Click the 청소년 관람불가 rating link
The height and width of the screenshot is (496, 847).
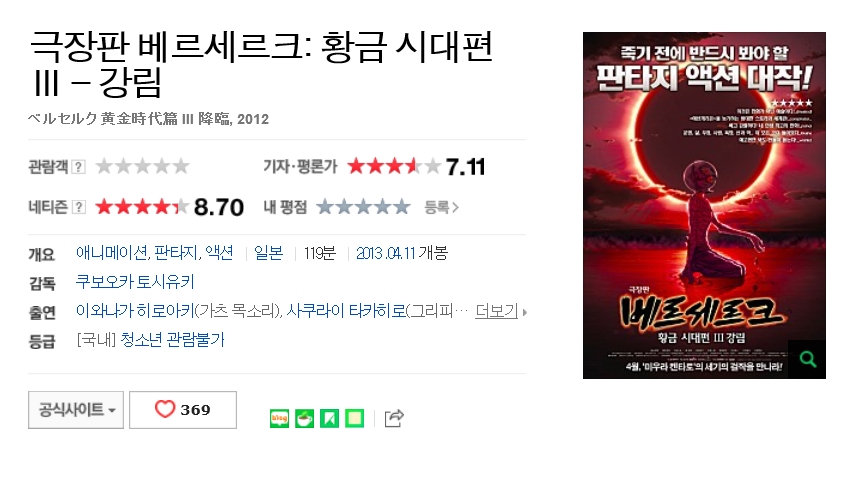click(x=172, y=340)
